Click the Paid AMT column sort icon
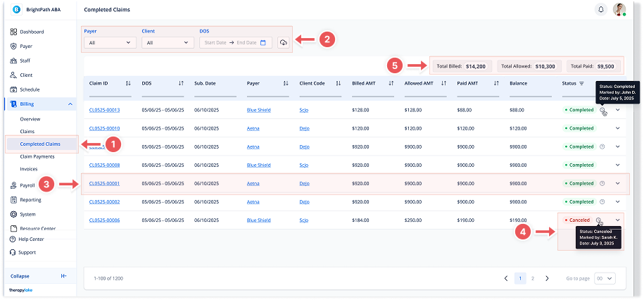644x300 pixels. 496,83
